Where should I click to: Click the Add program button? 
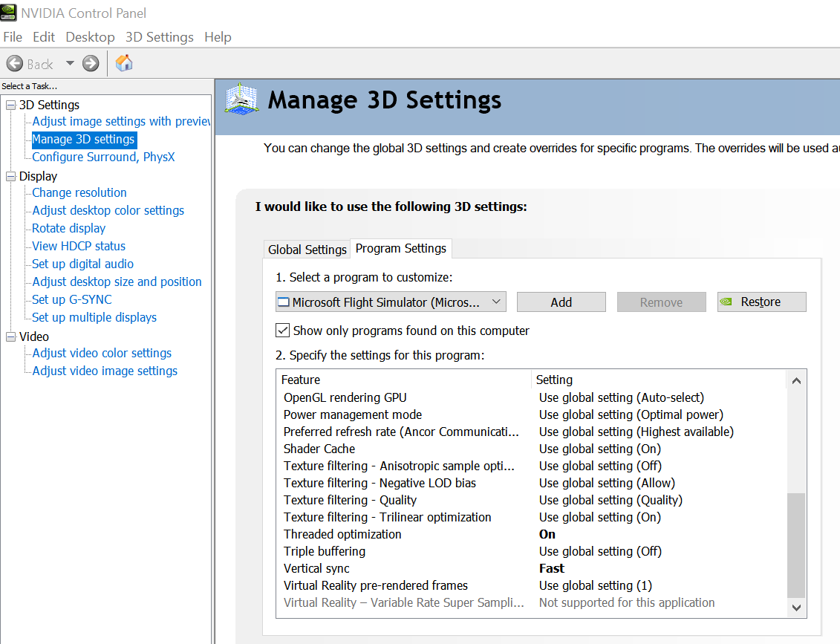click(561, 302)
